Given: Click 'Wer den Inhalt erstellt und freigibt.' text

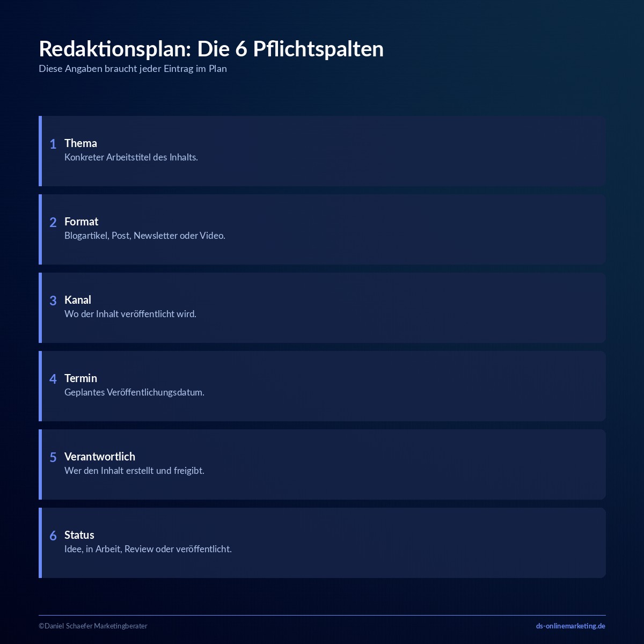Looking at the screenshot, I should click(x=134, y=471).
